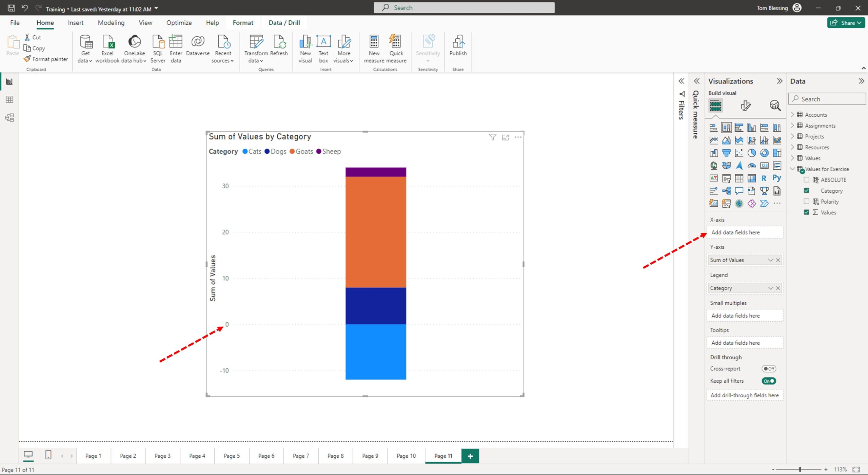Open Sum of Values field dropdown
This screenshot has width=868, height=475.
[770, 260]
